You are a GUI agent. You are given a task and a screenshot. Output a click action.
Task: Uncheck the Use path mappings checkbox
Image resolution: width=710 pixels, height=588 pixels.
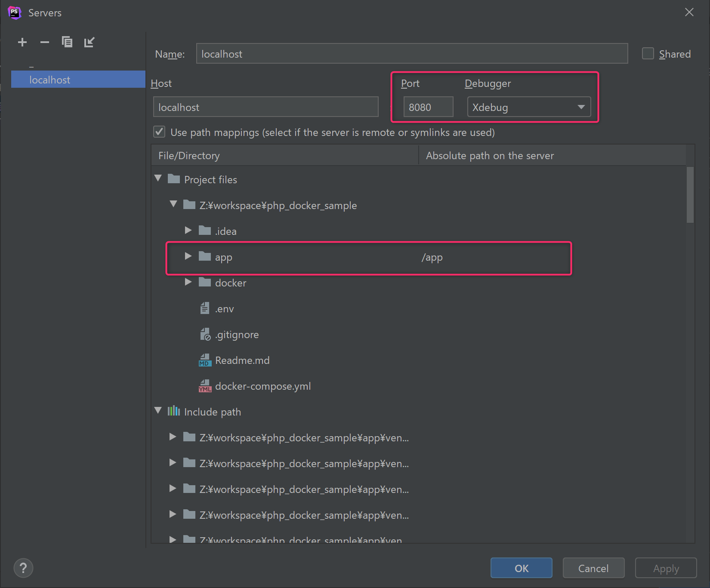coord(160,132)
